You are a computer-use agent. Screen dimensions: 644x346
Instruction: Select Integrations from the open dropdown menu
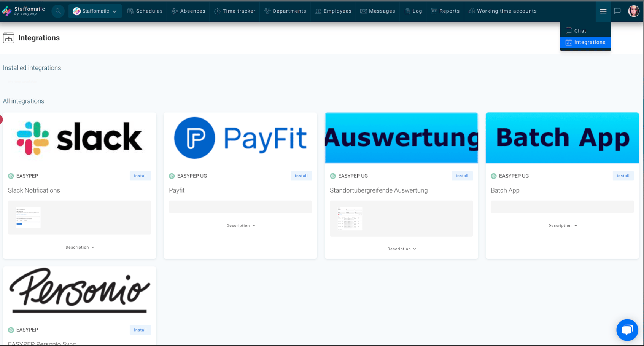tap(585, 42)
